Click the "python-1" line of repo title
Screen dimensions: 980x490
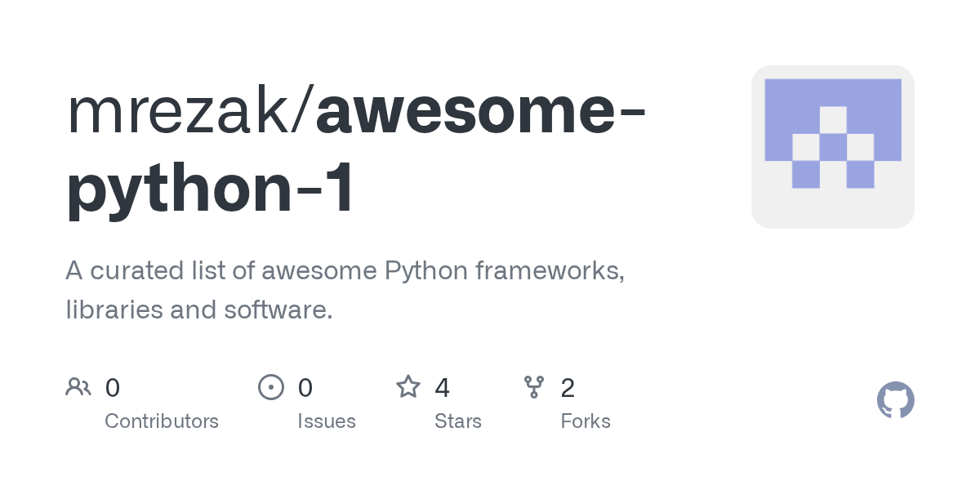211,189
